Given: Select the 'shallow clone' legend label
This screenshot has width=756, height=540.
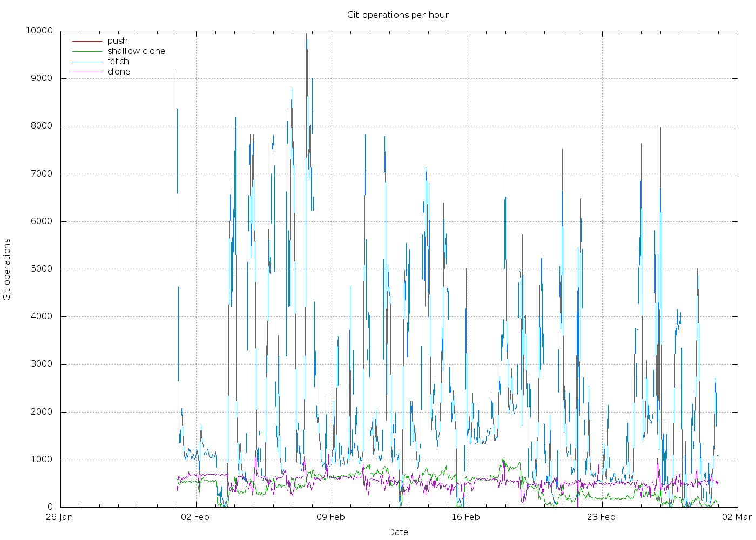Looking at the screenshot, I should pyautogui.click(x=136, y=51).
